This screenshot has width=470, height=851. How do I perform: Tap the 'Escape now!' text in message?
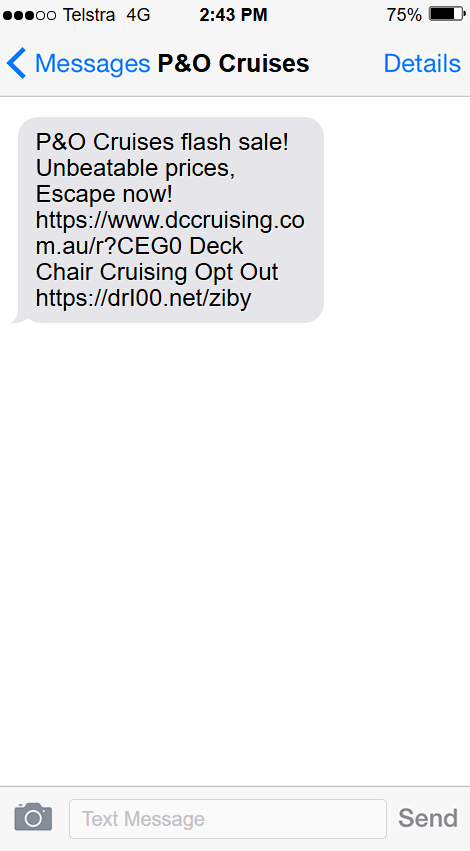tap(104, 194)
